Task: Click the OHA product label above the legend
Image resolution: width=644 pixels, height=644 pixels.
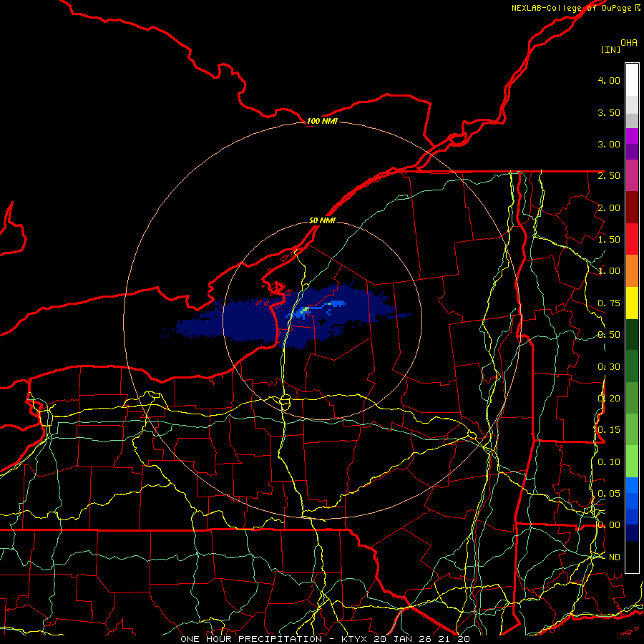Action: [629, 43]
